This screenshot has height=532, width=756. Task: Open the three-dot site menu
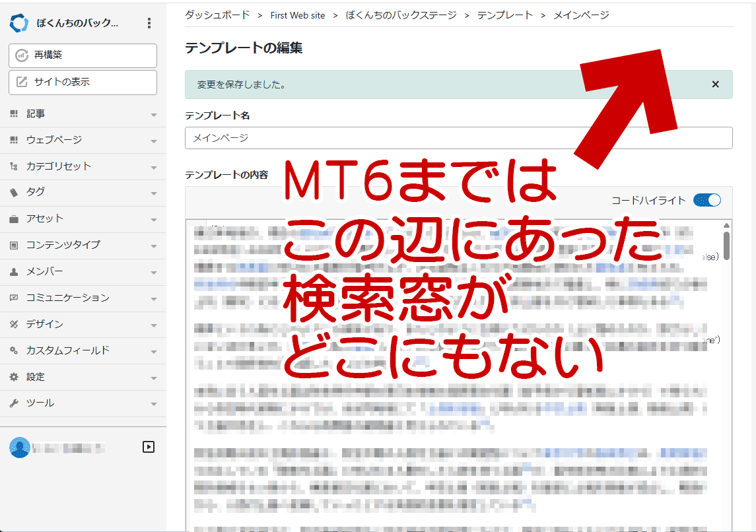tap(149, 24)
